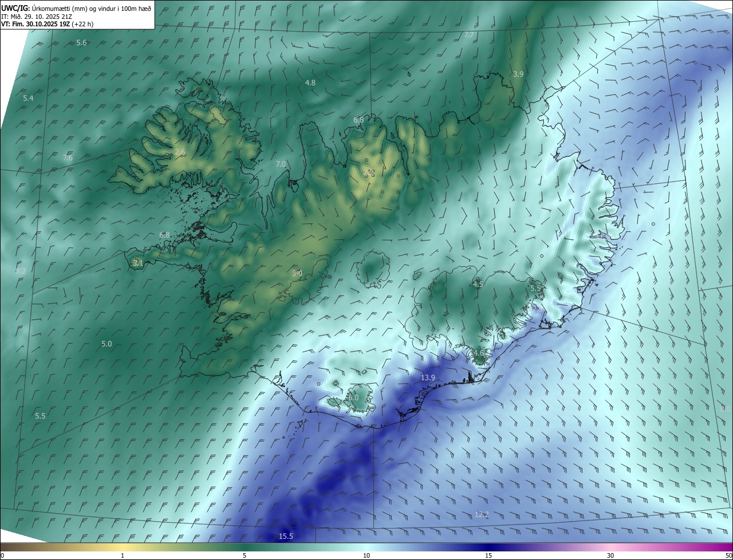733x560 pixels.
Task: Pick the 12.2 value label
Action: [x=482, y=514]
